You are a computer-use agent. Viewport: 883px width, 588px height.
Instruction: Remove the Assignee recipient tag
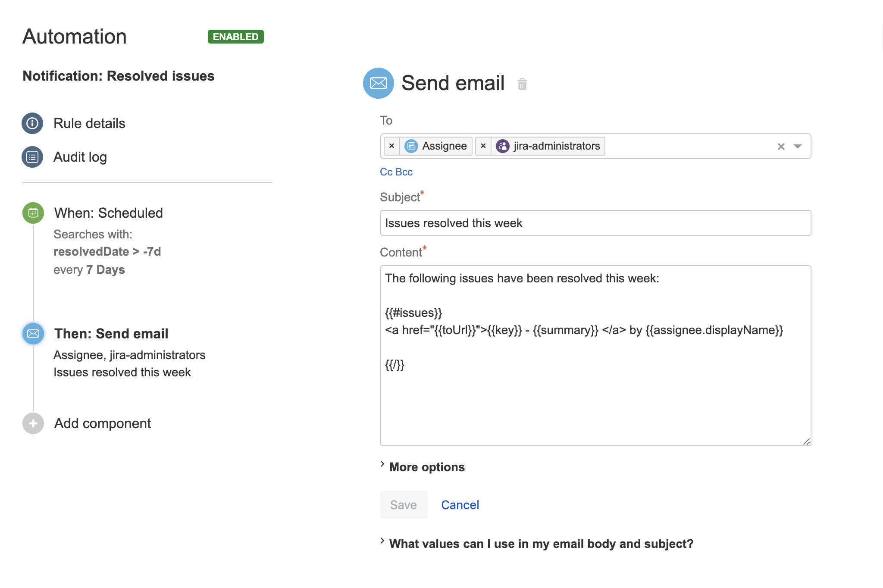[391, 146]
